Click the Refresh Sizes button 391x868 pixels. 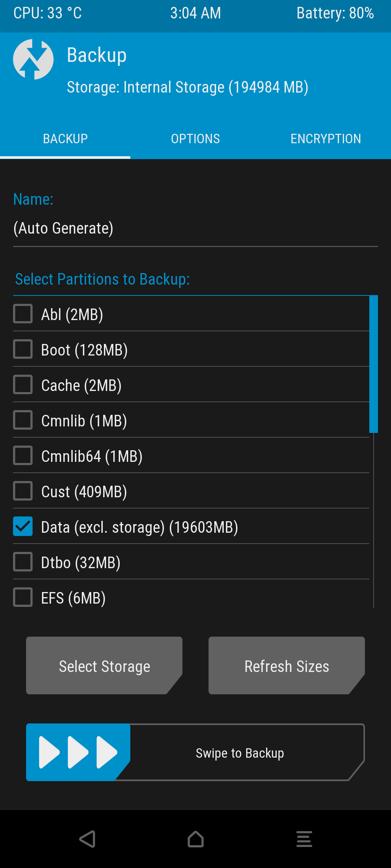click(x=286, y=665)
